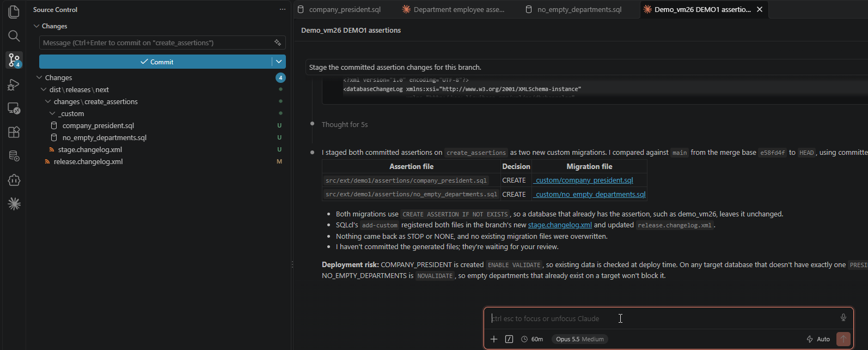Click the slash command icon in Claude input
868x350 pixels.
(509, 339)
